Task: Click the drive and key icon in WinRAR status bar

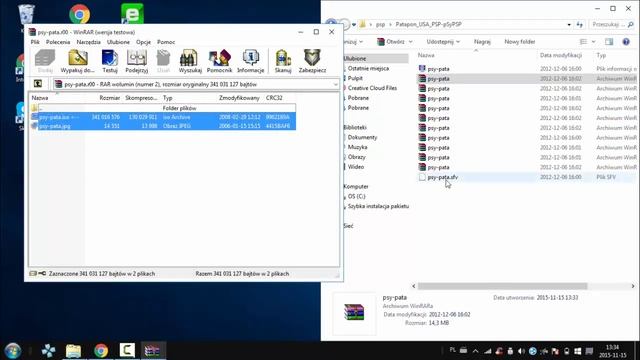Action: point(38,273)
